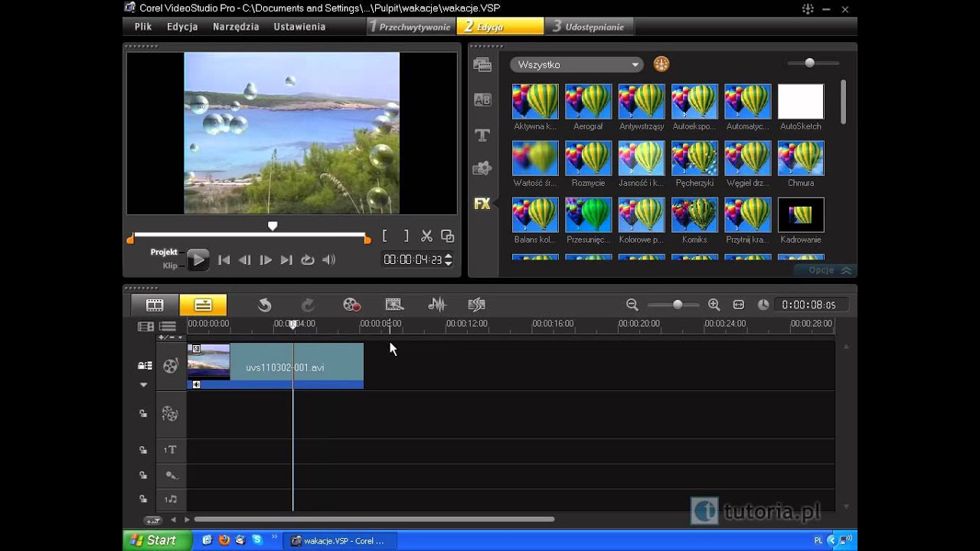Step to the next frame
The image size is (980, 551).
click(266, 260)
